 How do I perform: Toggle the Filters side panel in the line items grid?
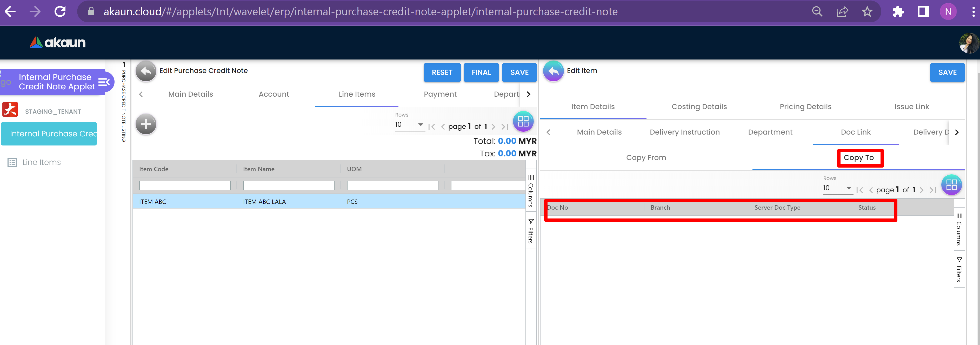531,231
